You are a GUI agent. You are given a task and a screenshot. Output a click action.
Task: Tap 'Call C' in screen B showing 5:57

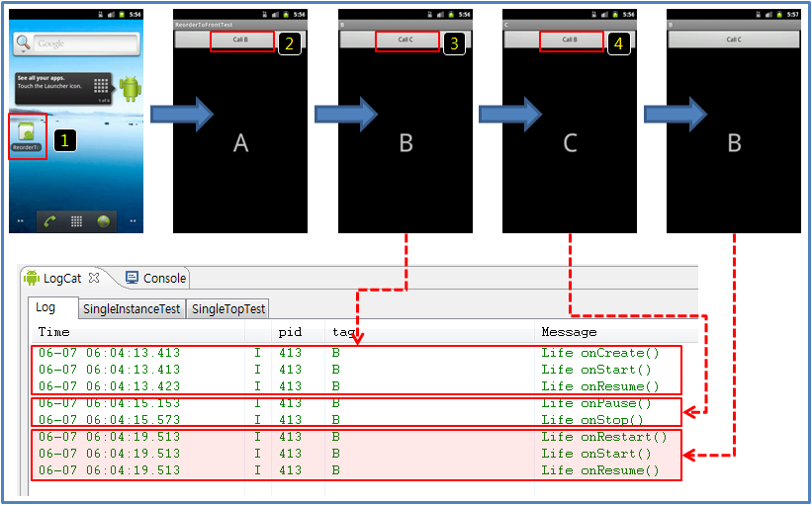click(734, 40)
